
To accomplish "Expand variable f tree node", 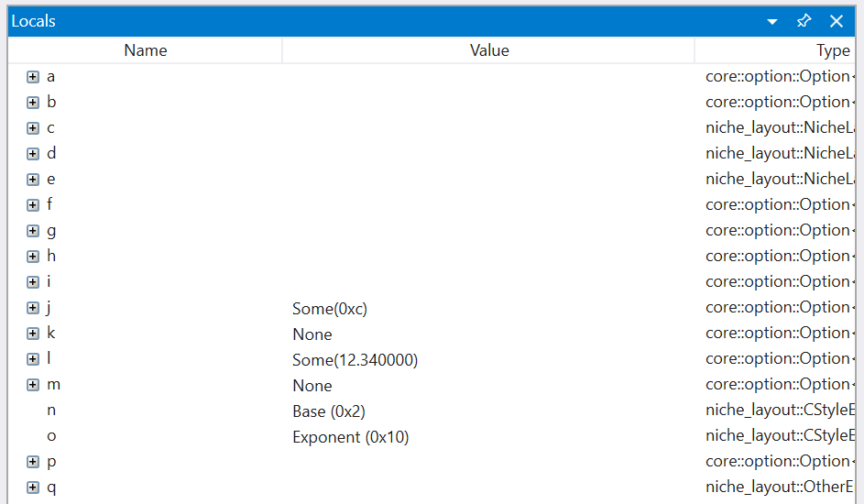I will pyautogui.click(x=33, y=205).
